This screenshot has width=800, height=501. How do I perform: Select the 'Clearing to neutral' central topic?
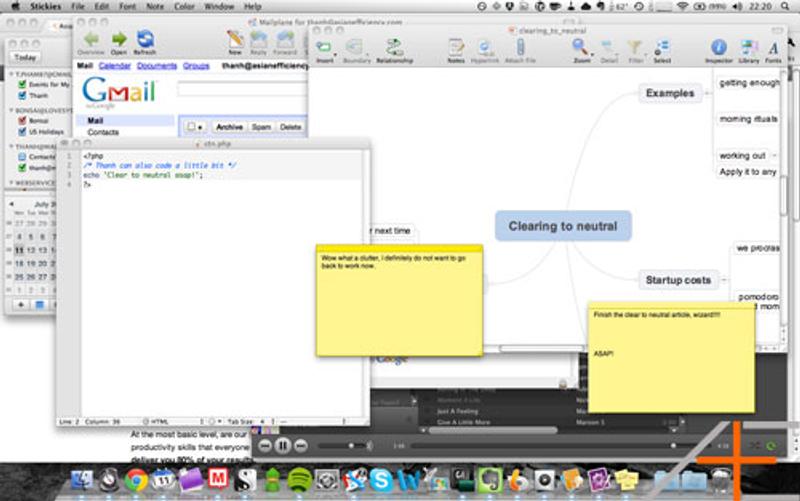(x=563, y=226)
